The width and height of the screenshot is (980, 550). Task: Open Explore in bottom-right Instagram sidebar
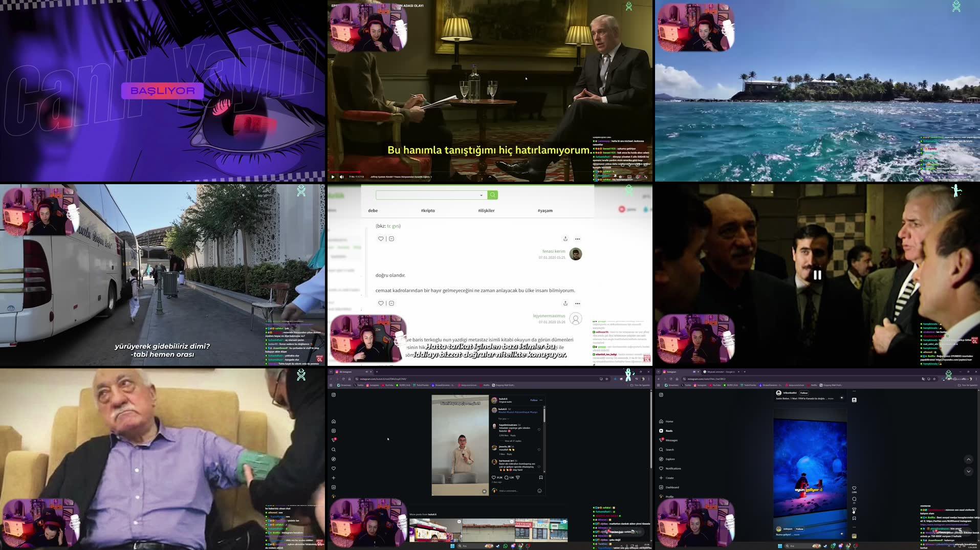click(667, 459)
